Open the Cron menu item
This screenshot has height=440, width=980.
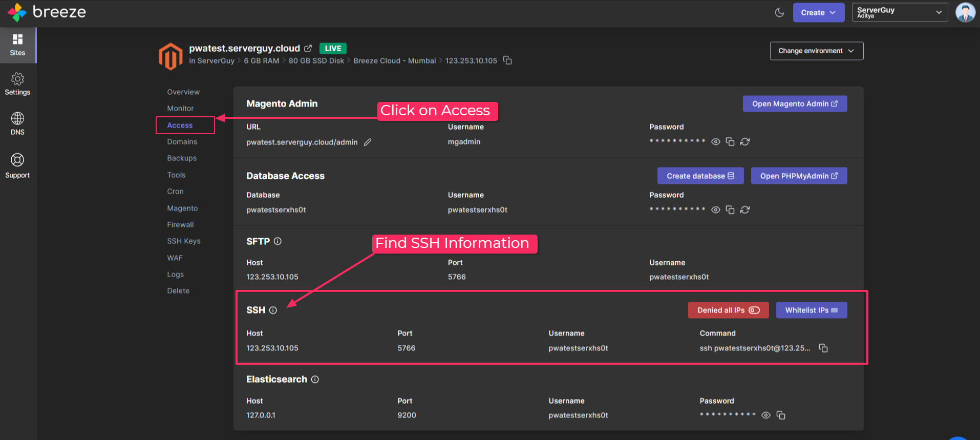click(175, 192)
